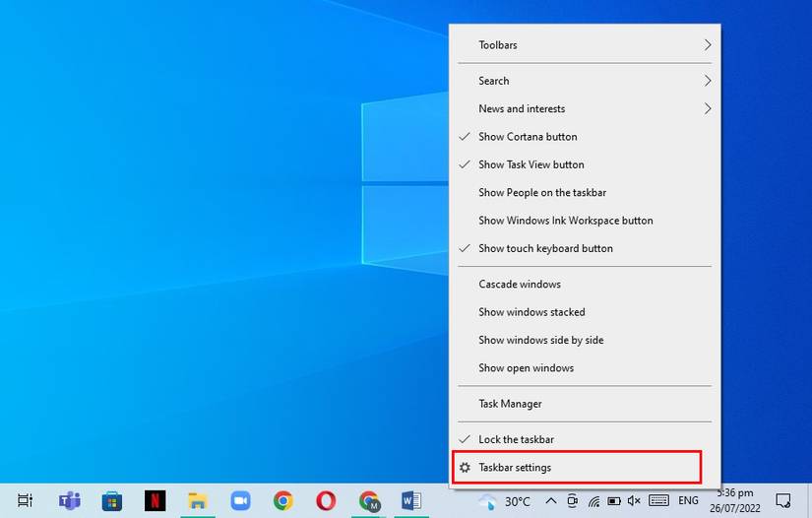This screenshot has height=518, width=812.
Task: Click the Task View taskbar icon
Action: point(26,500)
